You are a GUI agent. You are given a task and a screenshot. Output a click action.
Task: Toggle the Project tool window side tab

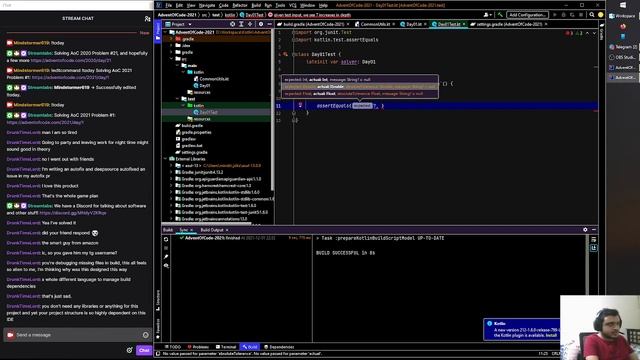[x=158, y=31]
